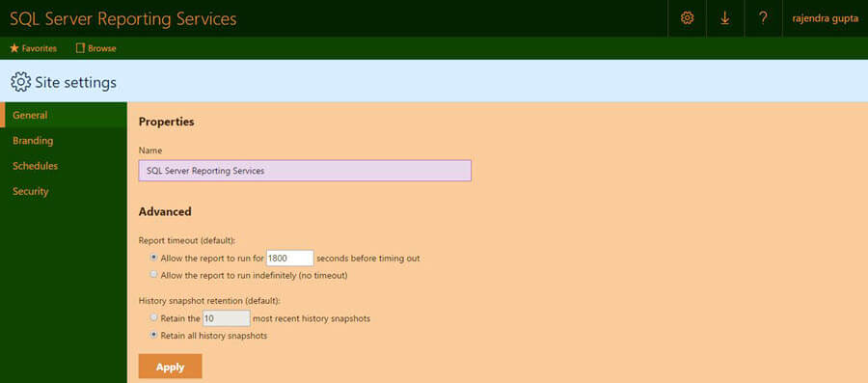
Task: Click the snapshot count field showing 10
Action: coord(226,318)
